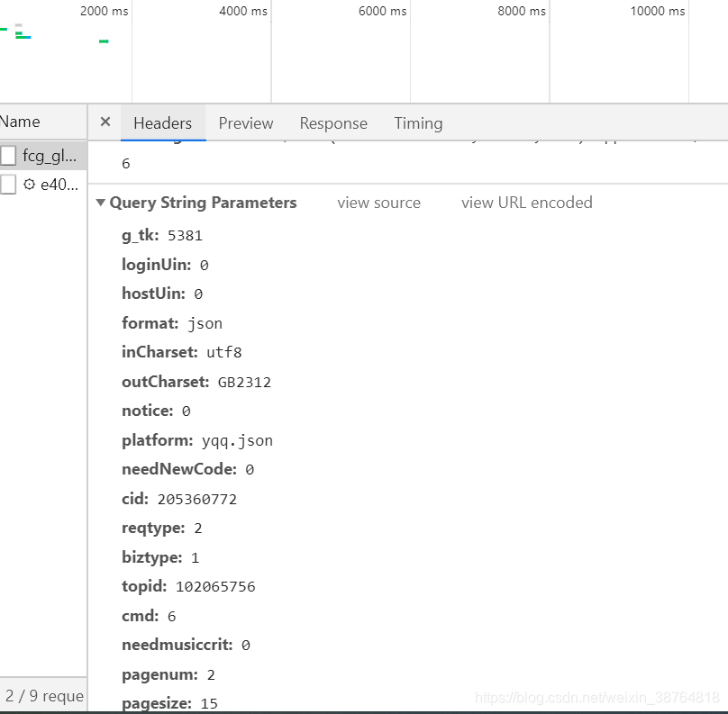Viewport: 728px width, 714px height.
Task: Click the cid value 205360772
Action: tap(197, 499)
